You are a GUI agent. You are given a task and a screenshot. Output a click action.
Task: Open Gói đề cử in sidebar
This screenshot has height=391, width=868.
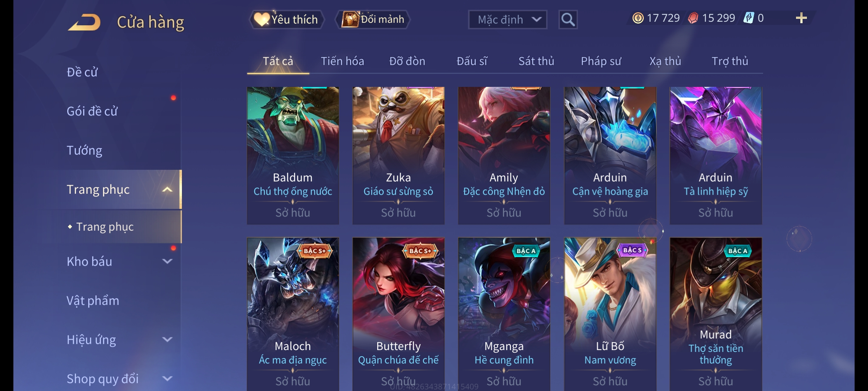[x=92, y=111]
